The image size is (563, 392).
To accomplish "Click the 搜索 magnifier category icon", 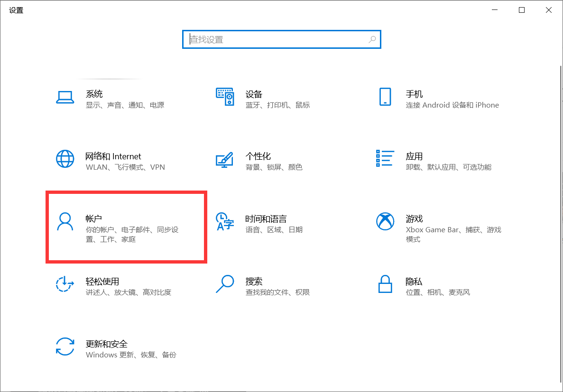I will pos(225,284).
